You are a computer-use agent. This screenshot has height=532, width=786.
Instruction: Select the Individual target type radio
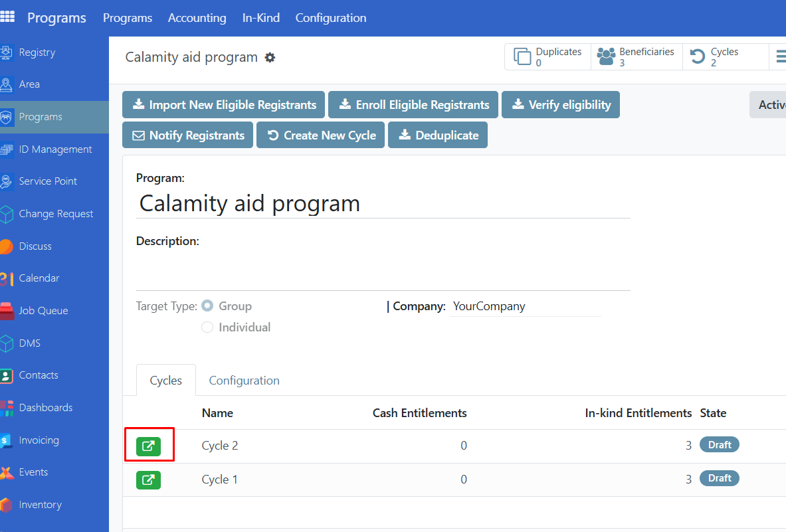point(207,327)
